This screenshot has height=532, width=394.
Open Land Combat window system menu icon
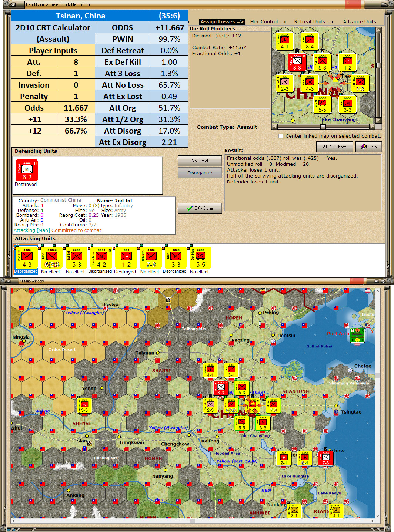pyautogui.click(x=12, y=4)
